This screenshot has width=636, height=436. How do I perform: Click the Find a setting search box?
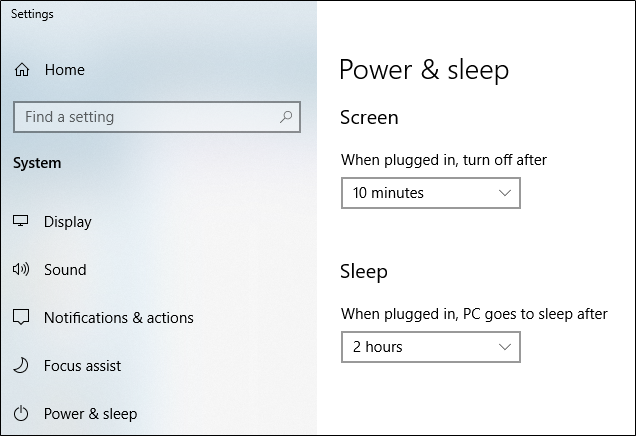coord(157,117)
